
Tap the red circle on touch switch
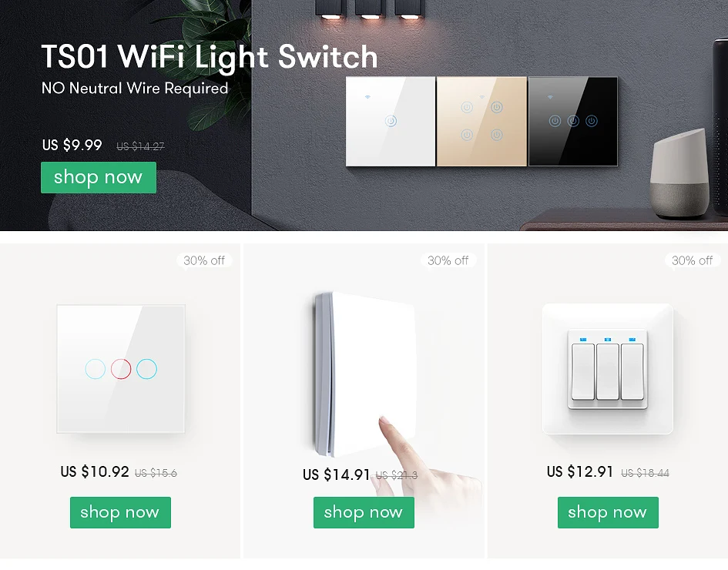point(121,369)
